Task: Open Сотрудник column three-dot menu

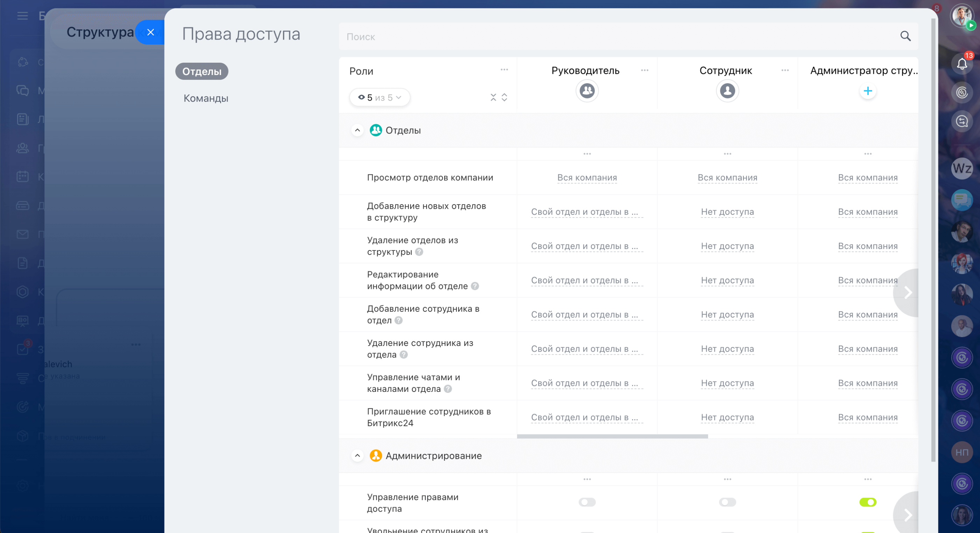Action: pyautogui.click(x=784, y=70)
